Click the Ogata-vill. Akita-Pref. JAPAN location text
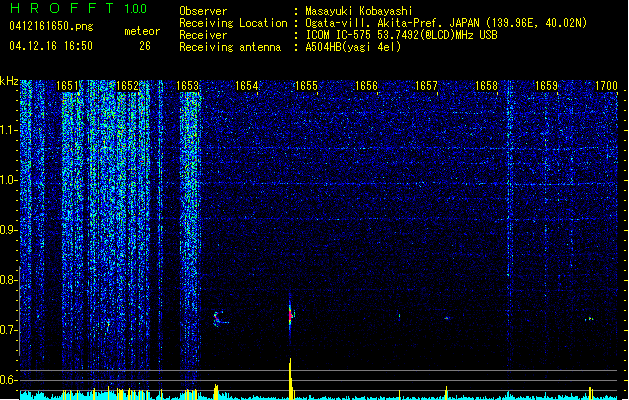The image size is (629, 400). pos(446,23)
